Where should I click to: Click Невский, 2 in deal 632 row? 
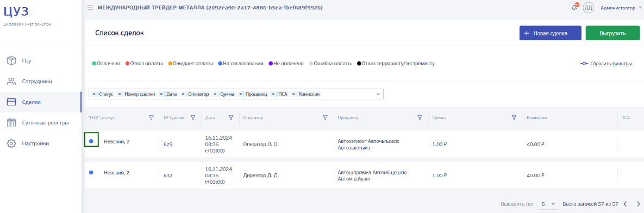pos(117,173)
